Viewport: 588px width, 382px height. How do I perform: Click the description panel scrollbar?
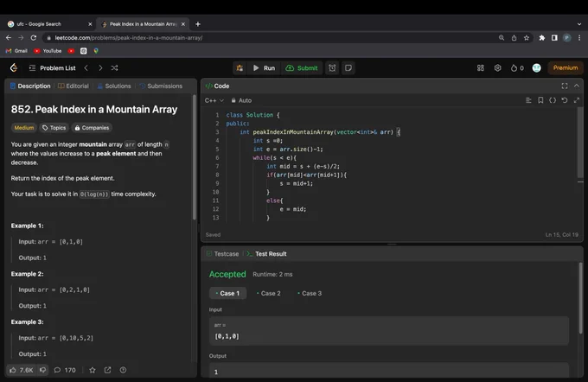pyautogui.click(x=195, y=157)
